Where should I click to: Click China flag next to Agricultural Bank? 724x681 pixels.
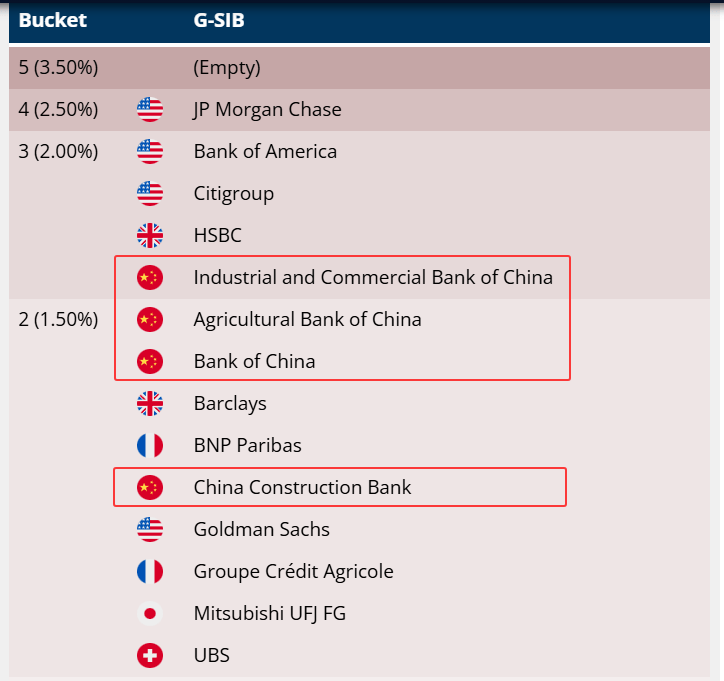tap(149, 320)
